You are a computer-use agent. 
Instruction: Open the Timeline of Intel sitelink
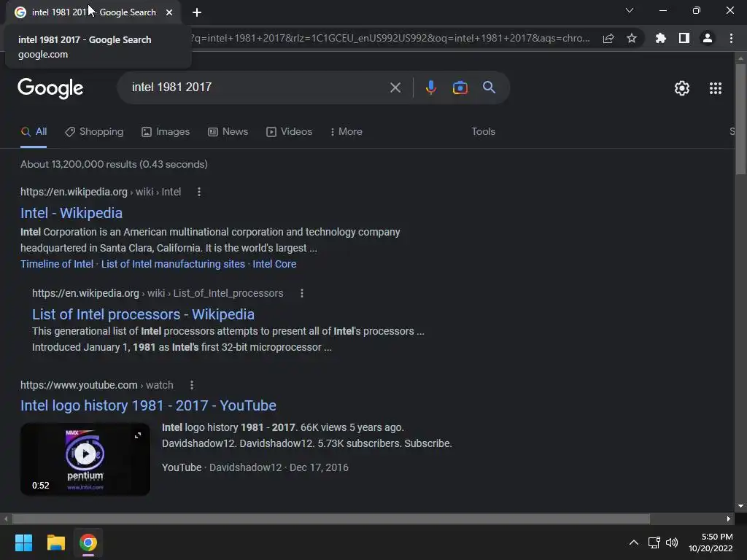(x=57, y=264)
